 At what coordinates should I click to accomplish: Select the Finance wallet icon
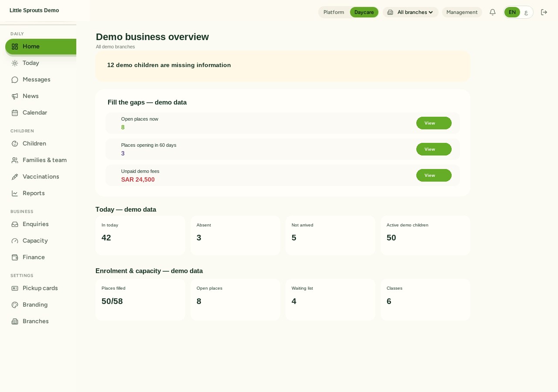point(15,257)
